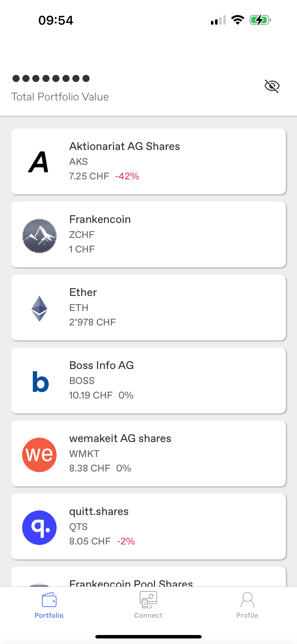Switch to the Profile tab
This screenshot has height=644, width=297.
tap(247, 605)
